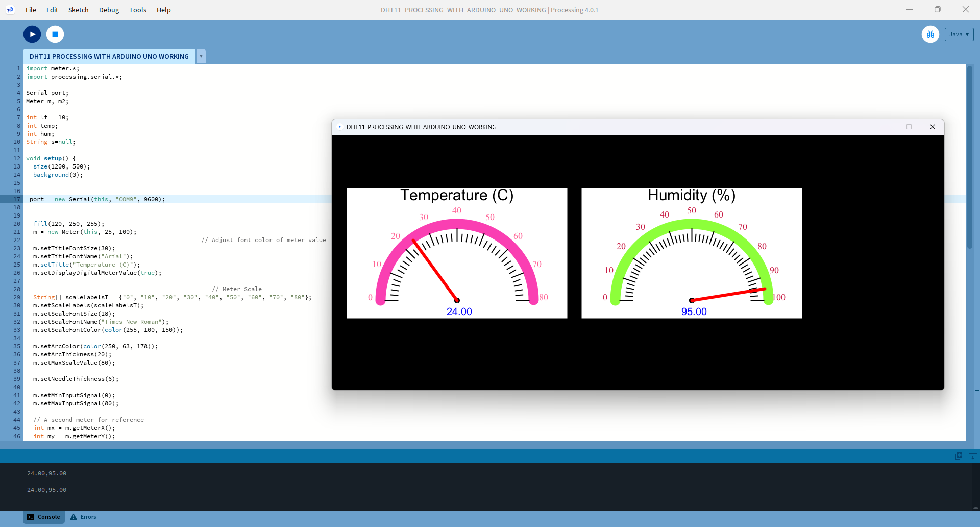Switch to the Errors panel
Viewport: 980px width, 527px height.
pos(83,517)
